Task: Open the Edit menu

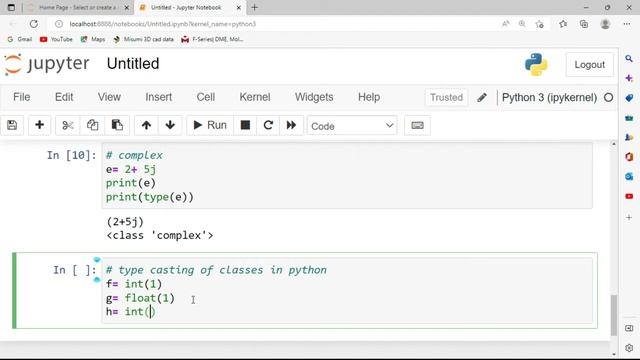Action: [64, 97]
